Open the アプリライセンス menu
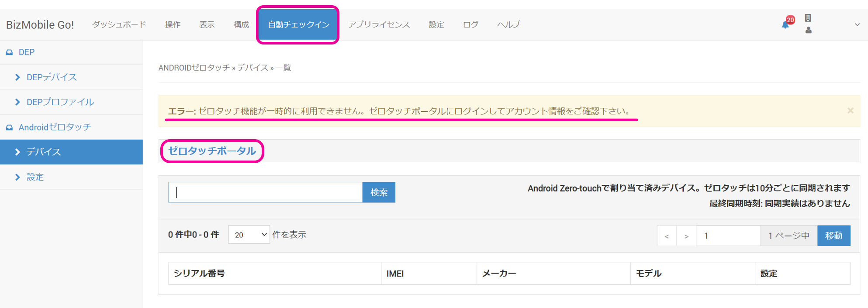Viewport: 868px width, 308px height. click(379, 25)
